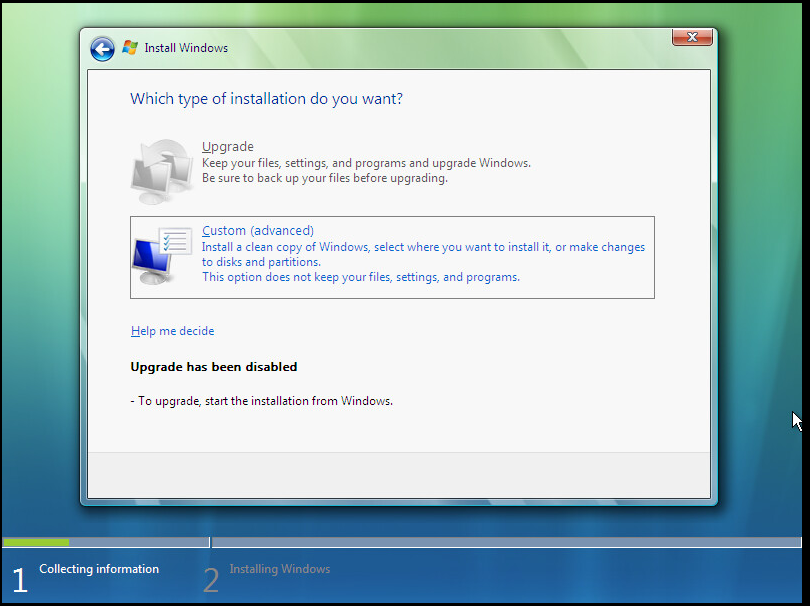Click the 'Installing Windows' step label
Screen dimensions: 810x606
280,569
